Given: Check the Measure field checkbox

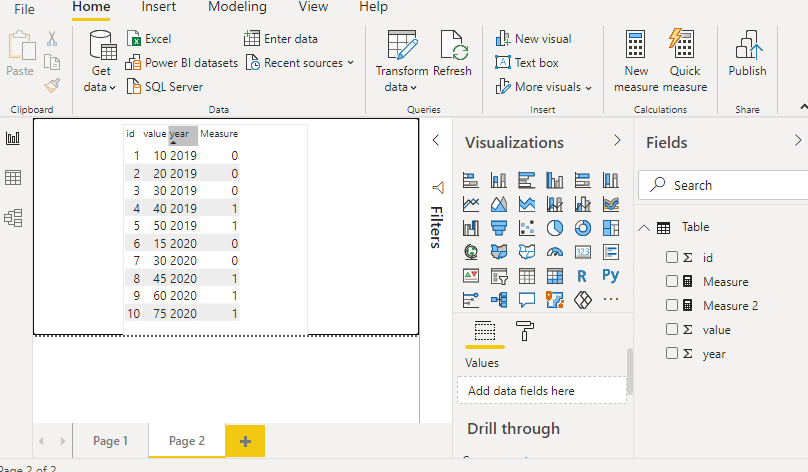Looking at the screenshot, I should coord(671,281).
